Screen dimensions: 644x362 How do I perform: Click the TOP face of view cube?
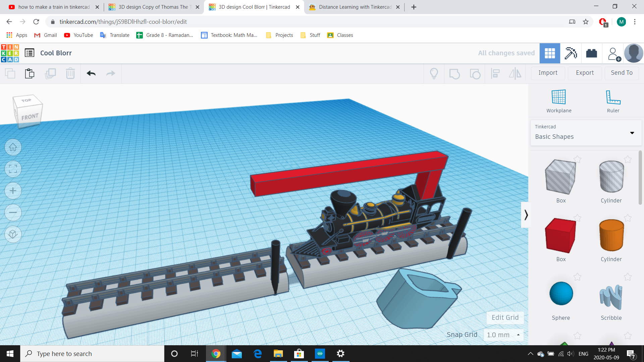click(26, 100)
